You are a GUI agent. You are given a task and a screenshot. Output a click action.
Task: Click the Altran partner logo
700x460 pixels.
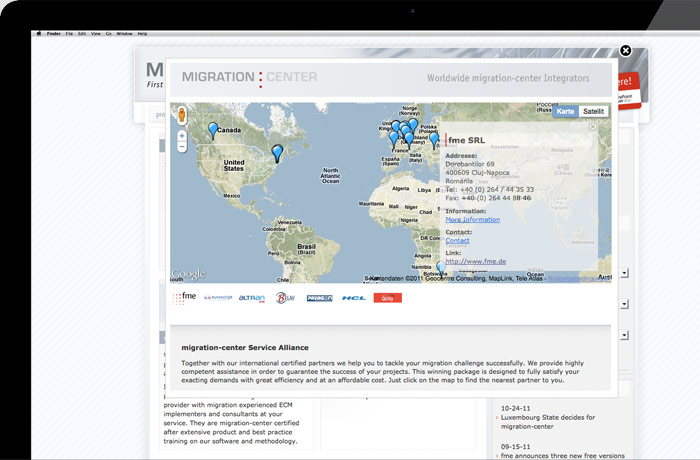click(252, 298)
